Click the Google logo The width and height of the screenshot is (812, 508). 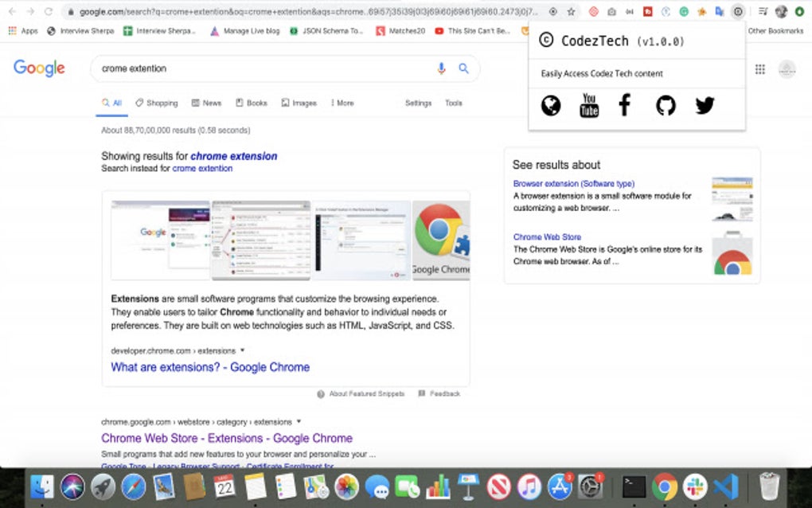point(39,68)
